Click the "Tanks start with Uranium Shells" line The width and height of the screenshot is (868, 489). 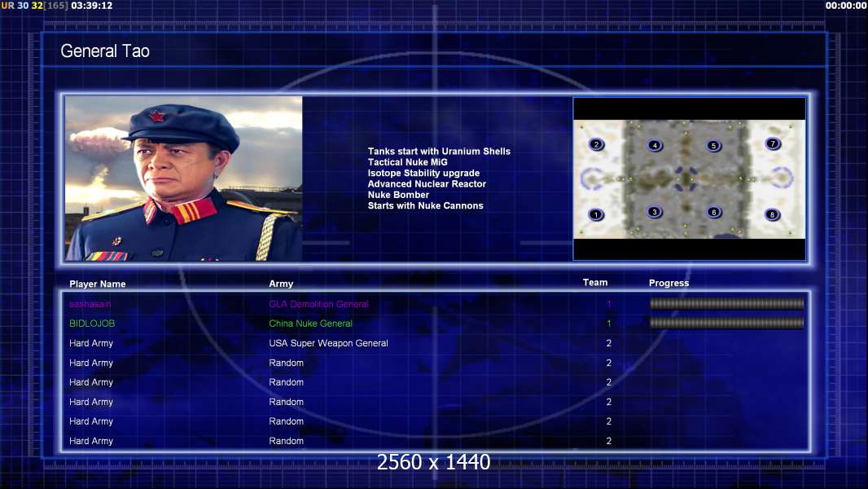coord(439,152)
